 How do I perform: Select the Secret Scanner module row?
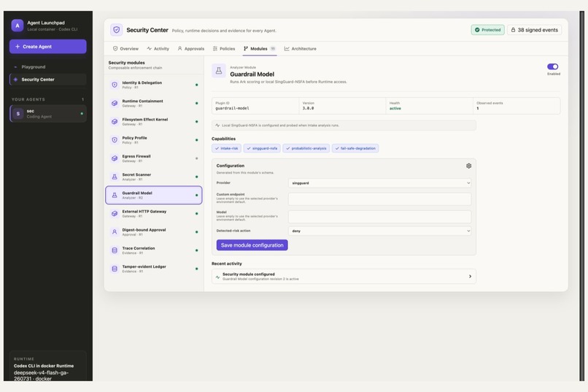(154, 177)
